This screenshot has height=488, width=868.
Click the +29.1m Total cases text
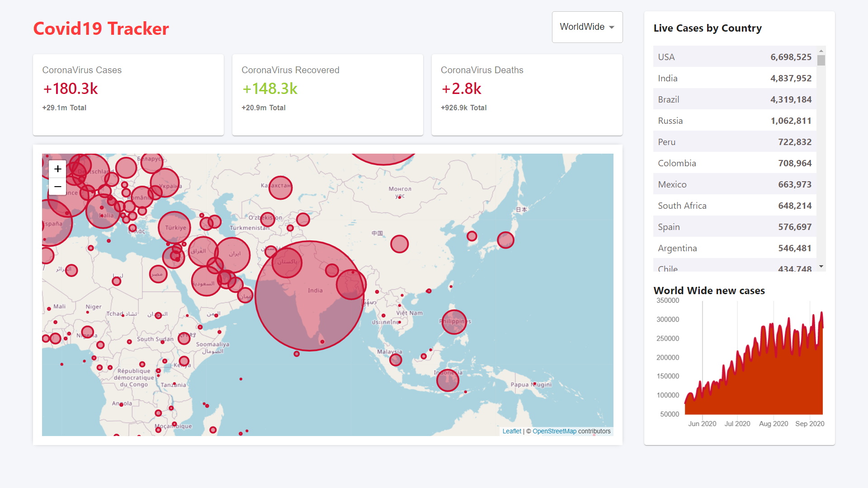pyautogui.click(x=64, y=108)
